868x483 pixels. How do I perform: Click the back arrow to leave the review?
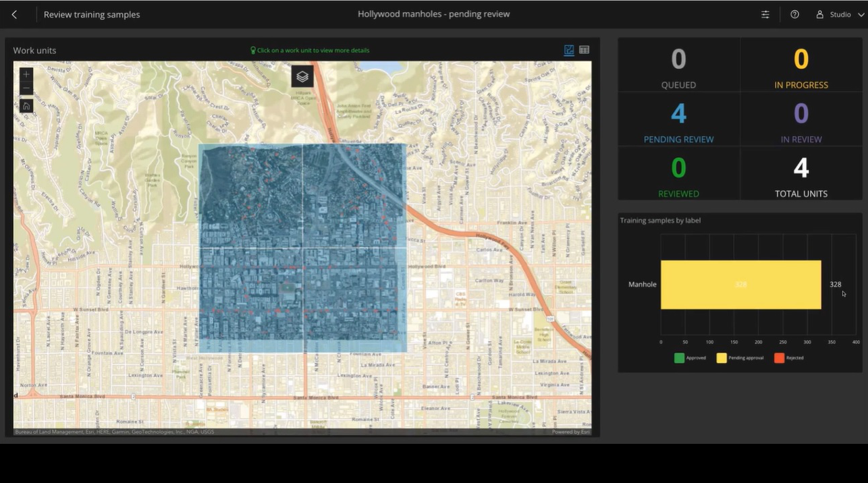coord(15,13)
